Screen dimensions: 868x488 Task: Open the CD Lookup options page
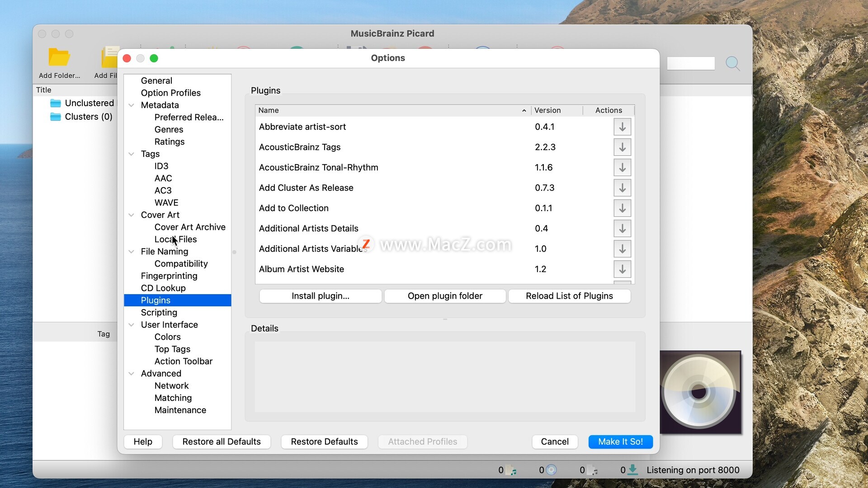click(163, 288)
